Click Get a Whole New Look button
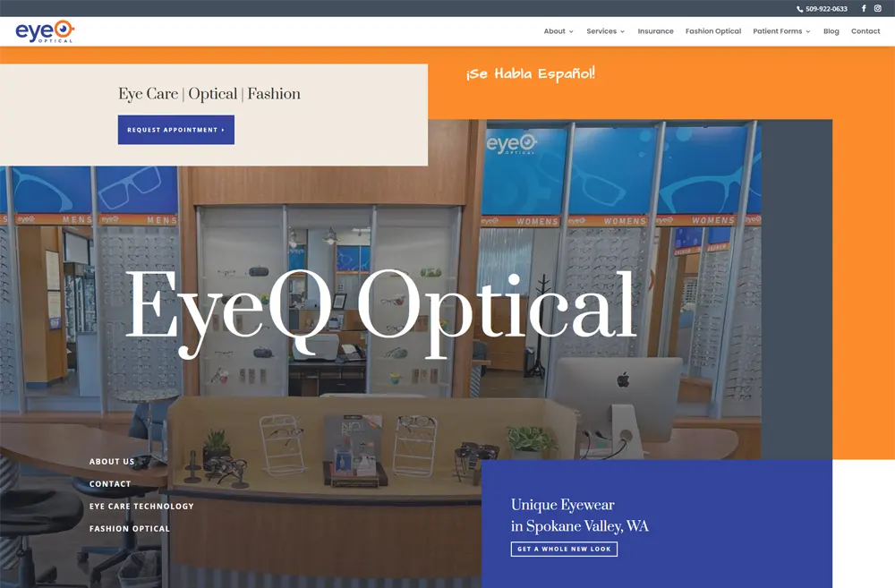The width and height of the screenshot is (895, 588). (x=564, y=549)
